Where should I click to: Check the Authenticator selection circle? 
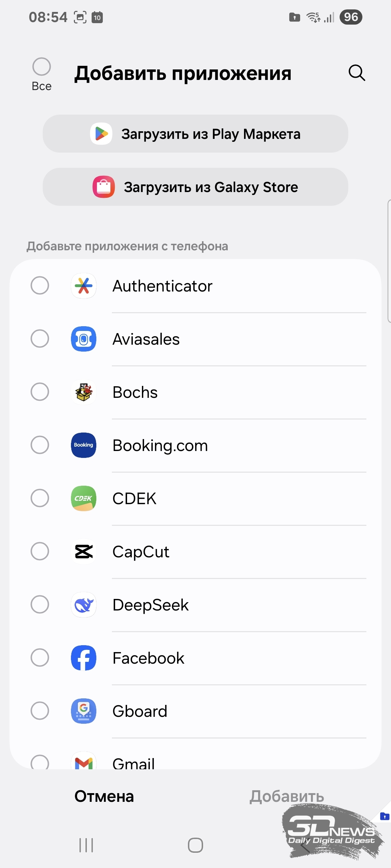click(x=40, y=286)
